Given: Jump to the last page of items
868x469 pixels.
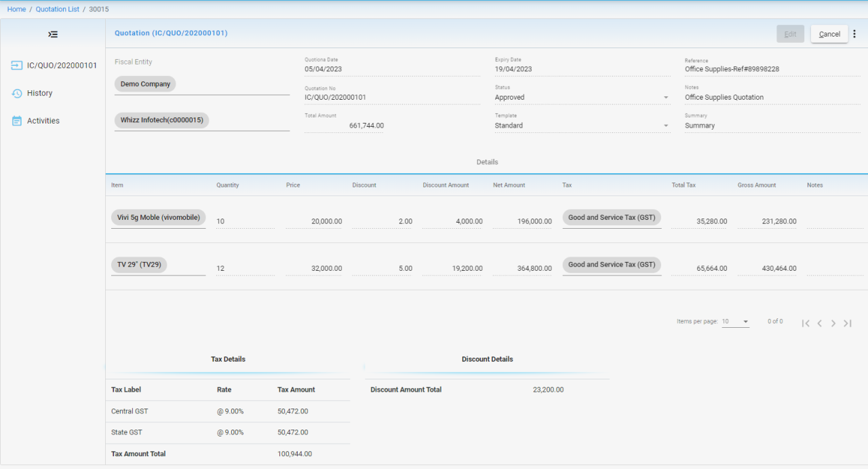Looking at the screenshot, I should pos(848,323).
